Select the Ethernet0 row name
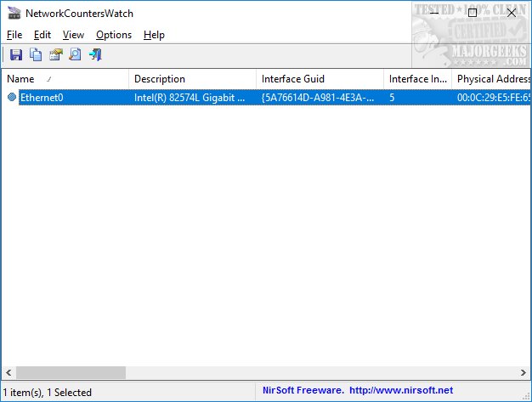Viewport: 532px width, 402px height. pyautogui.click(x=42, y=98)
